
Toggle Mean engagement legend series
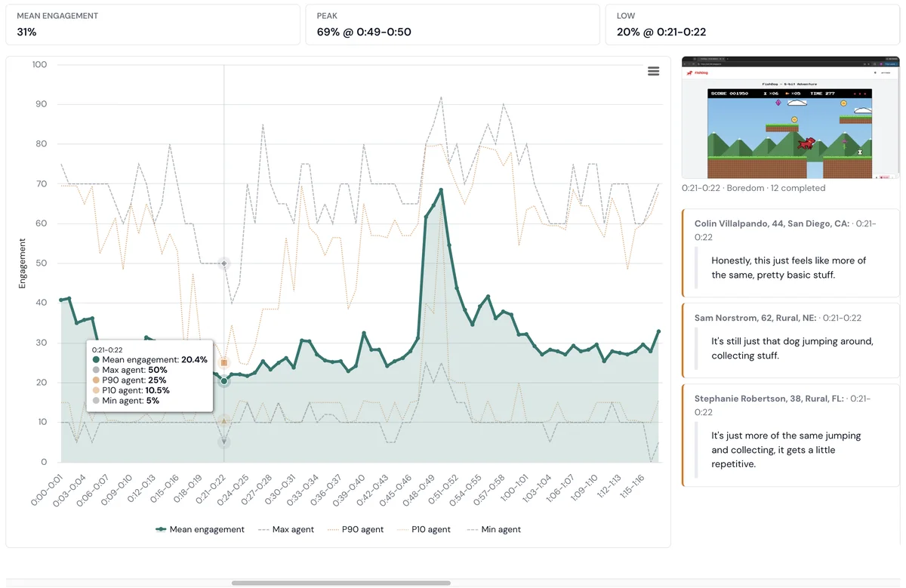[200, 530]
